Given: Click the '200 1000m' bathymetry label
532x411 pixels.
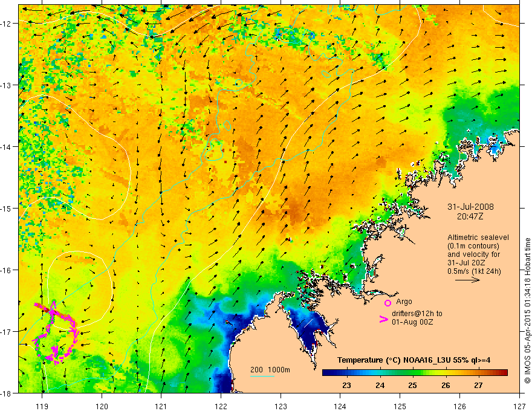Looking at the screenshot, I should [x=270, y=370].
